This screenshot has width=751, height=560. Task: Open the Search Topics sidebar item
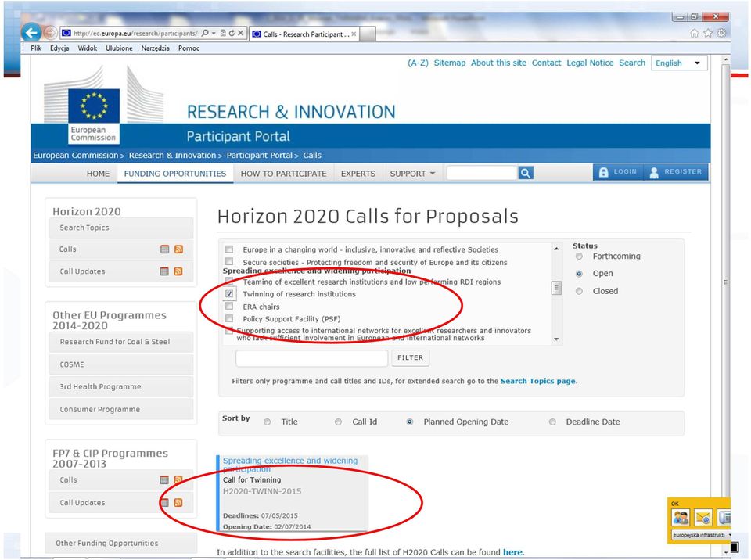(x=121, y=228)
